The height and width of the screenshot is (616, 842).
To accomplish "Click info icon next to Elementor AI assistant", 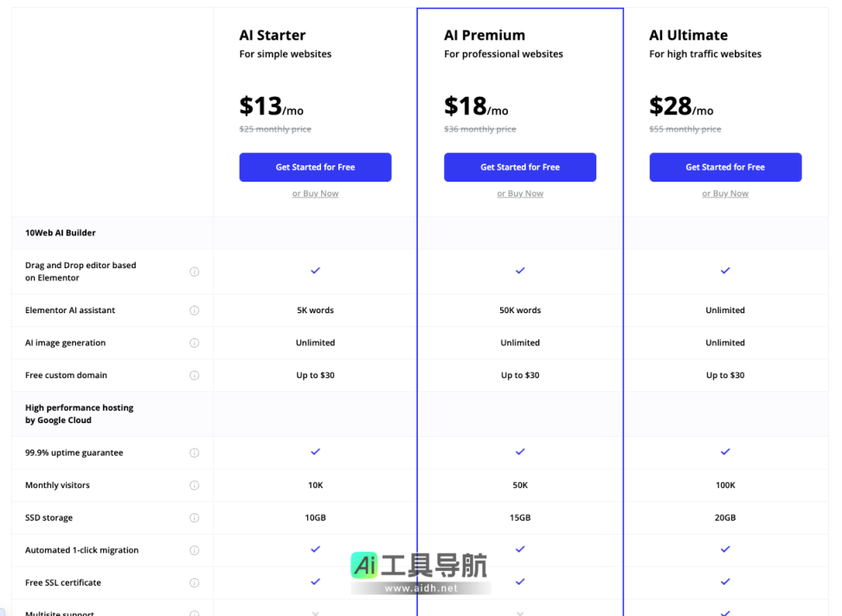I will click(194, 311).
